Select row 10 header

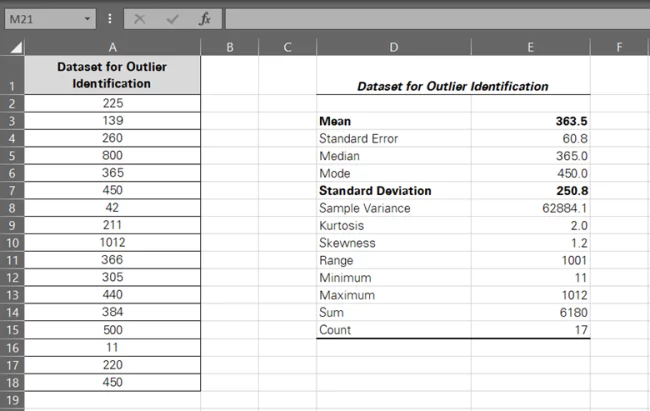[12, 243]
